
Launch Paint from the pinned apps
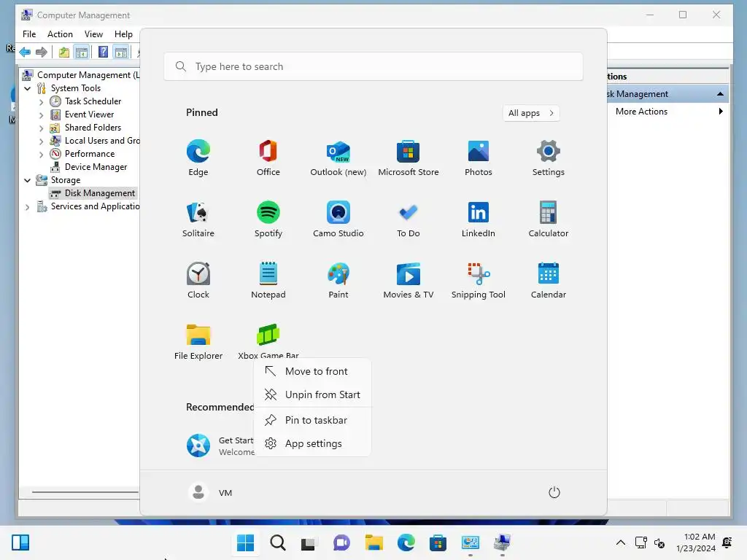click(338, 281)
